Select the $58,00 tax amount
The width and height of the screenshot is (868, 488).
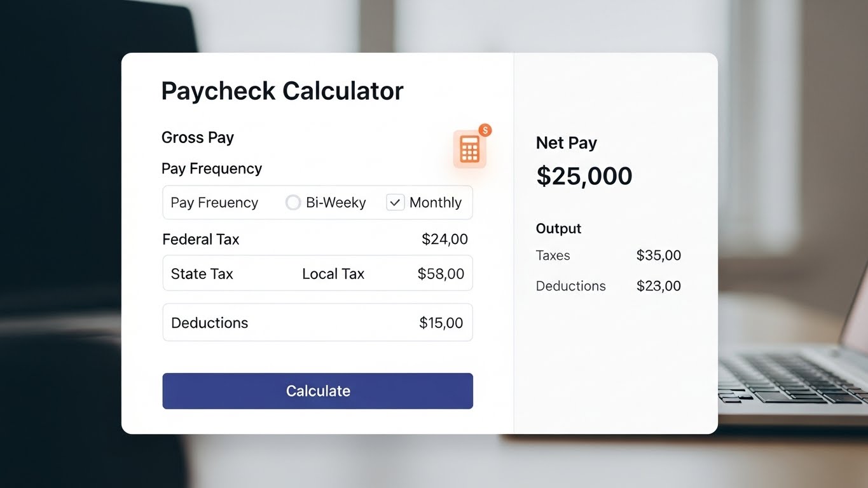click(441, 274)
